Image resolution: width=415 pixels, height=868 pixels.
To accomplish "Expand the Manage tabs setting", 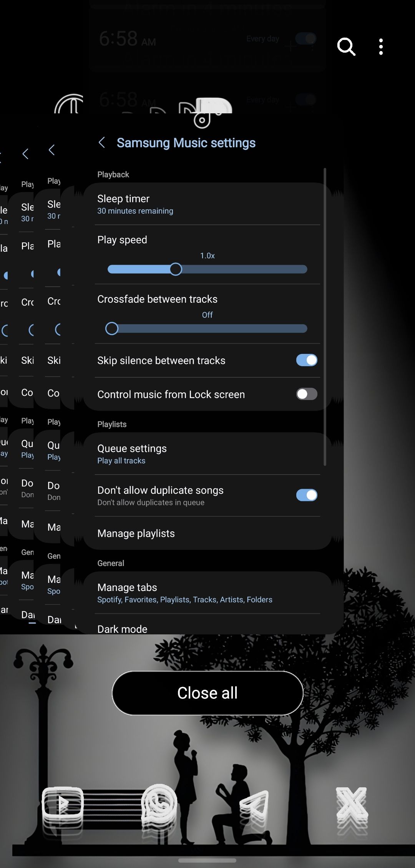I will click(x=207, y=593).
